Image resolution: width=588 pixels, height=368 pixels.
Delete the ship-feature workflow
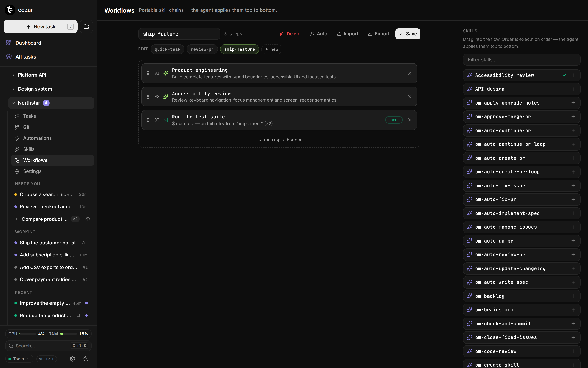click(x=290, y=34)
